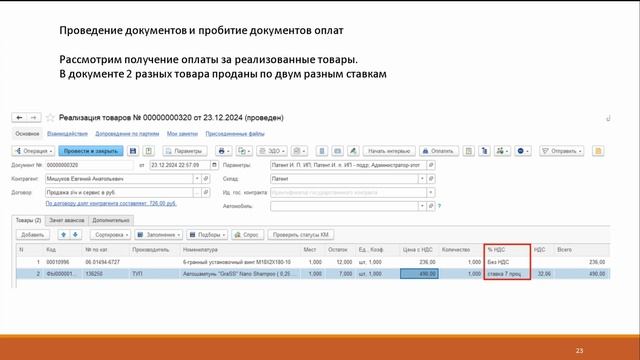Click the green pencil icon button
This screenshot has height=360, width=640.
pos(353,151)
